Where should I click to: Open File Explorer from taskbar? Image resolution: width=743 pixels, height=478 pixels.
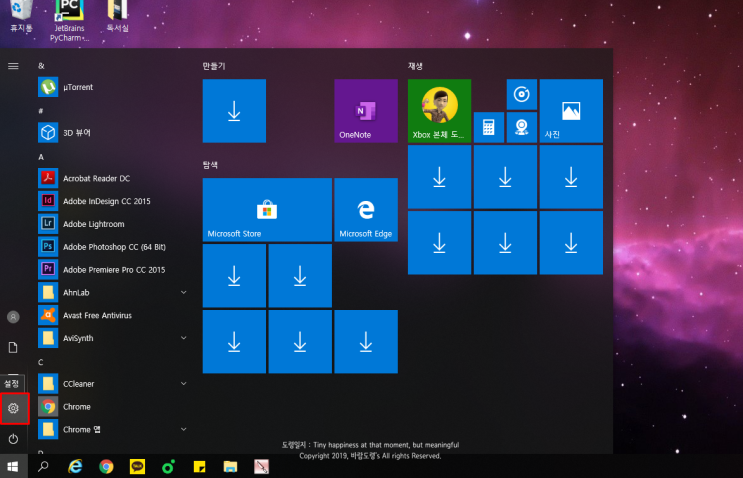pos(230,467)
